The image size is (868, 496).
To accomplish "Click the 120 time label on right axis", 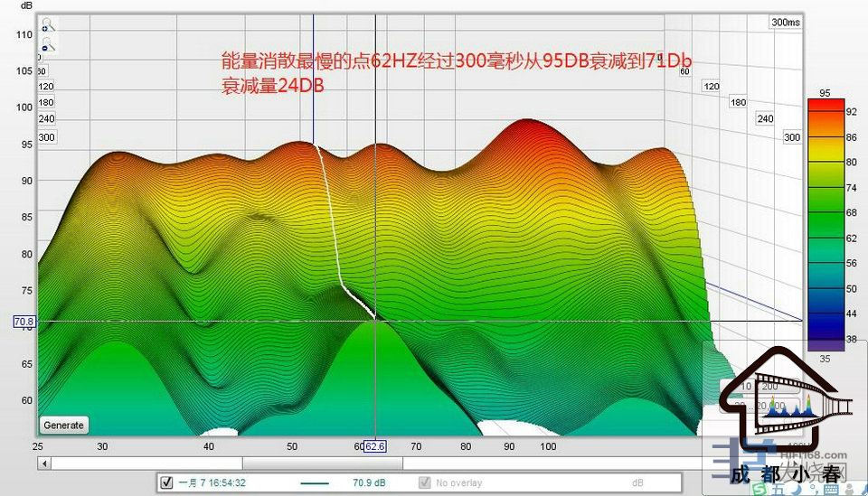I will tap(711, 87).
